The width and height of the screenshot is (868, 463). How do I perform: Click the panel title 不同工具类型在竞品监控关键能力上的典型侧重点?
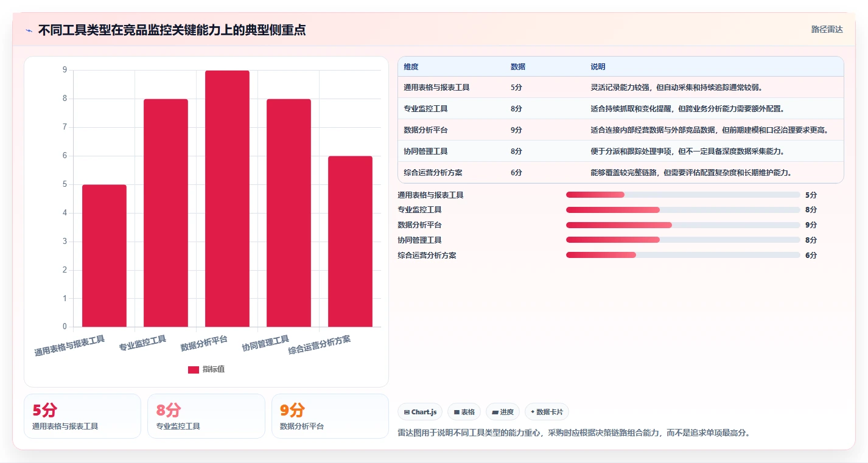(172, 30)
